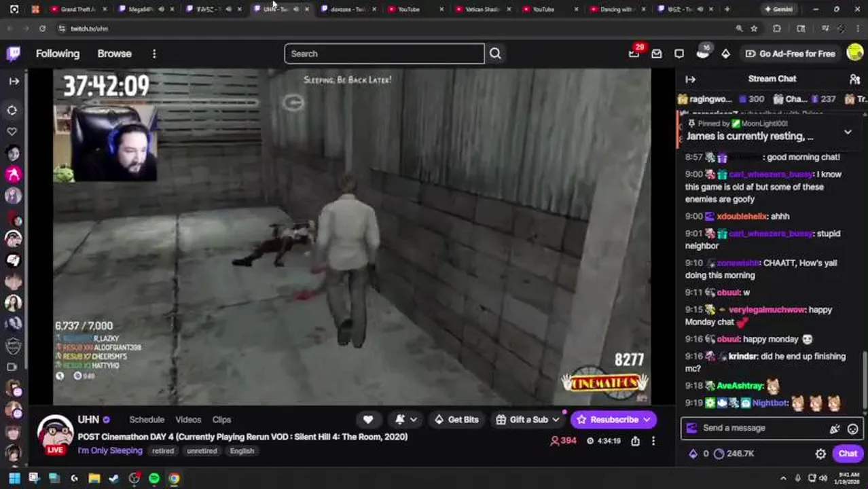This screenshot has width=868, height=489.
Task: Open the Browse page
Action: coord(114,54)
